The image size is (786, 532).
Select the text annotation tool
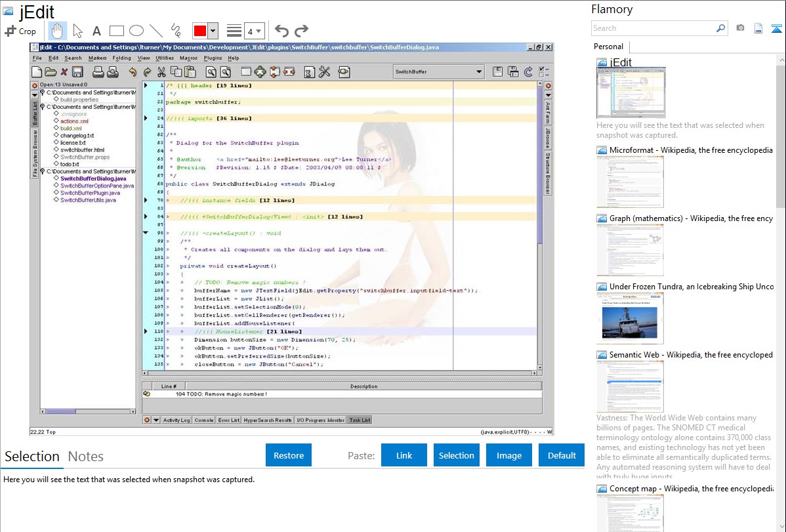96,31
